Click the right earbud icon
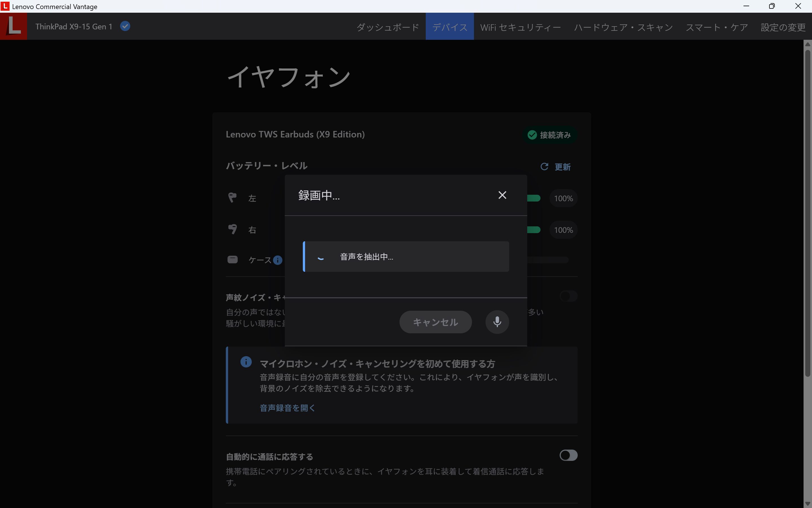Image resolution: width=812 pixels, height=508 pixels. click(x=232, y=229)
